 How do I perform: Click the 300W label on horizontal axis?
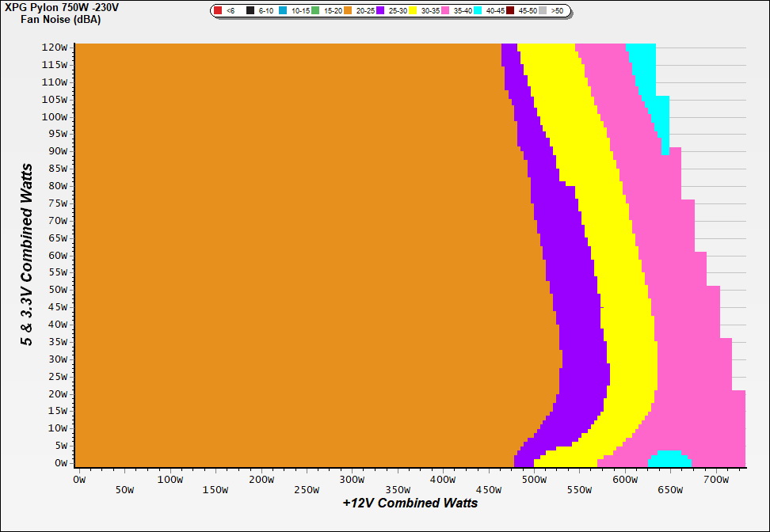(351, 479)
